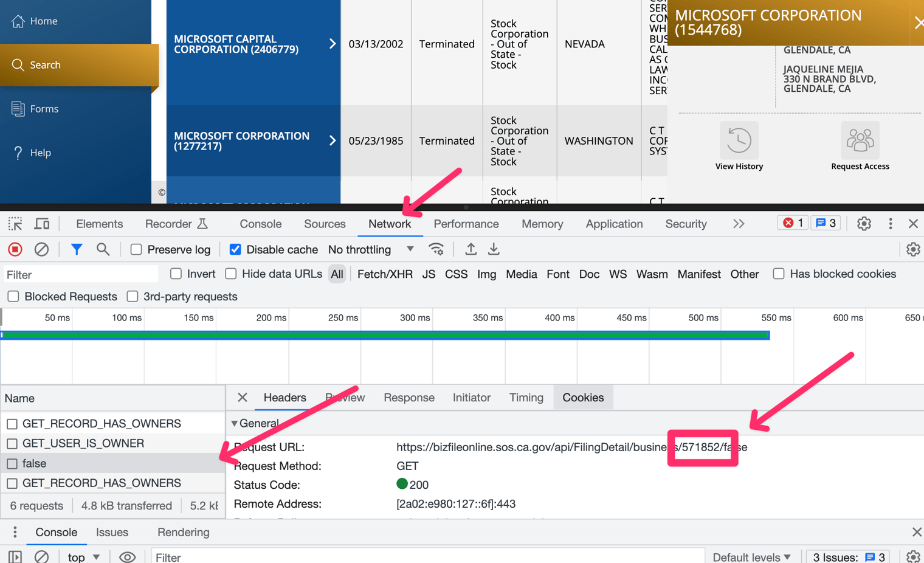Enable Invert filter checkbox
This screenshot has height=563, width=924.
click(176, 274)
